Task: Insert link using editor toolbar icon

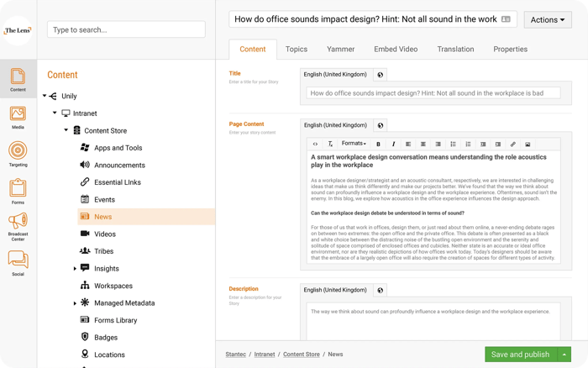Action: pyautogui.click(x=513, y=144)
